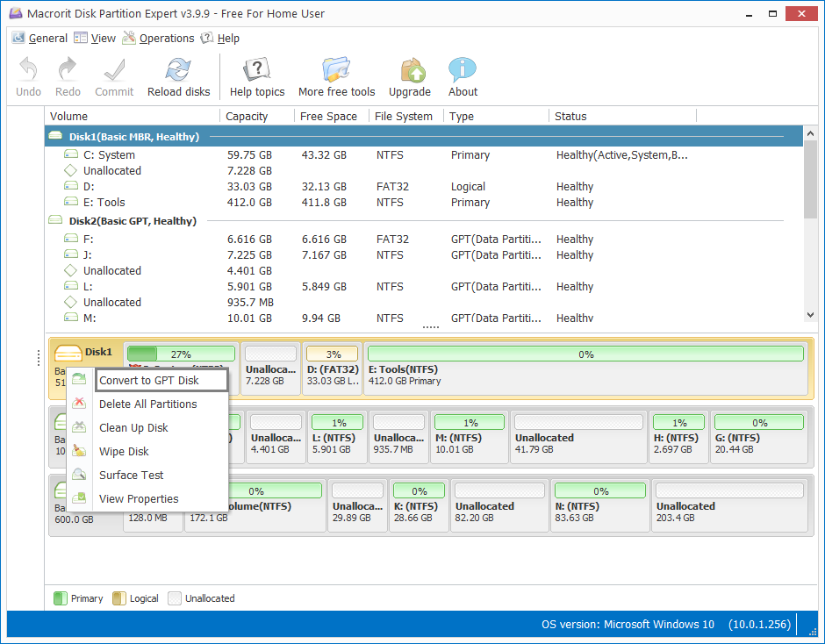Click the C: System volume drive icon

pos(71,154)
